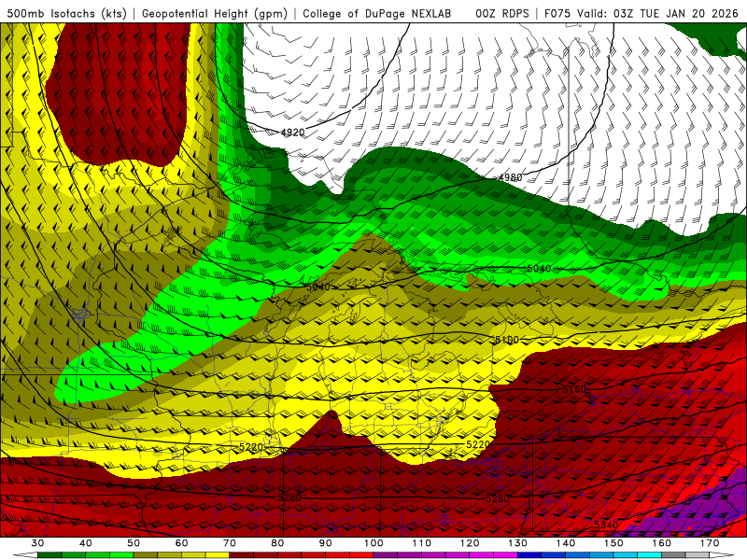Click the 120 value on the color scale
The height and width of the screenshot is (560, 747).
click(470, 543)
